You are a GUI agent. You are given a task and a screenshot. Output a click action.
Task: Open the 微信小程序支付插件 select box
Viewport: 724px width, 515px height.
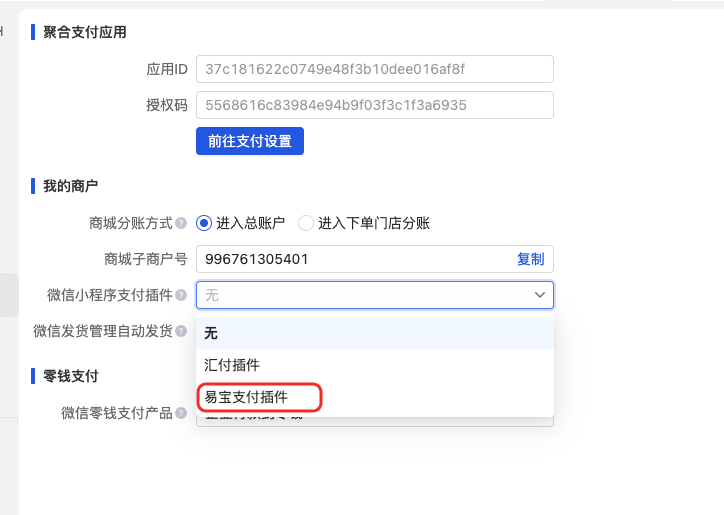click(374, 295)
